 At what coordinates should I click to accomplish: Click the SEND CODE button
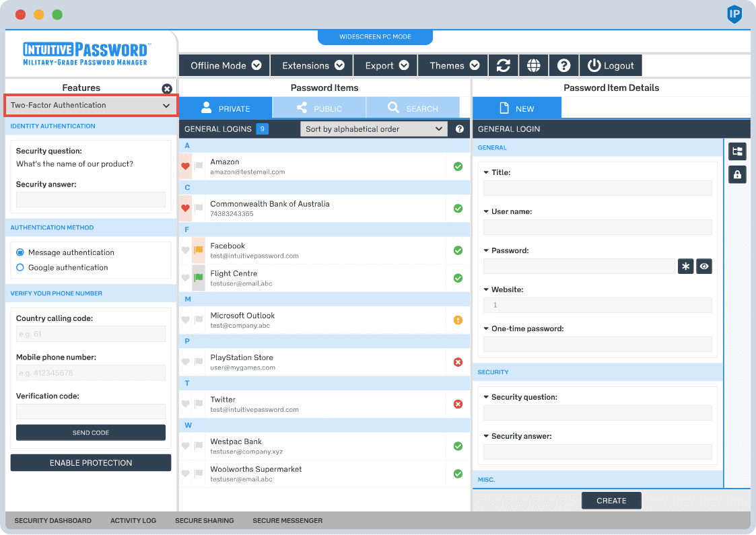click(x=91, y=432)
